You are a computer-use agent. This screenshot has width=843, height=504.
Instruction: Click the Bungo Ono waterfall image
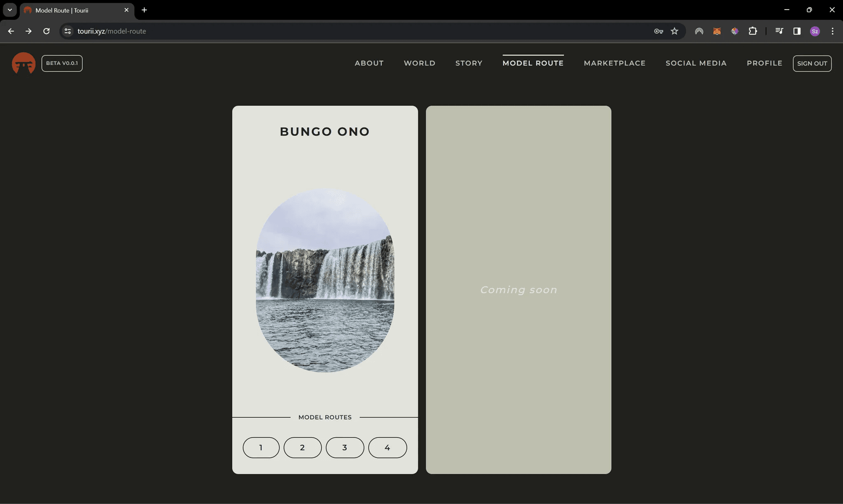point(325,281)
